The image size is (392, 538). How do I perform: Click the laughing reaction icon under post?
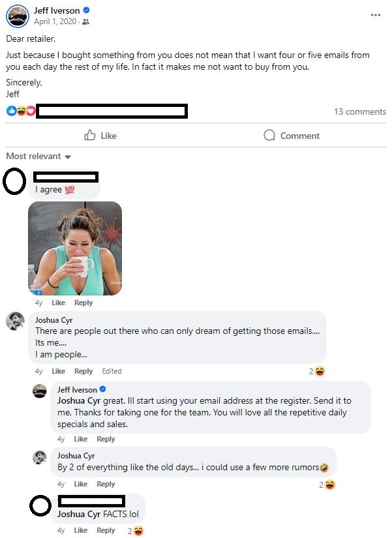(22, 111)
